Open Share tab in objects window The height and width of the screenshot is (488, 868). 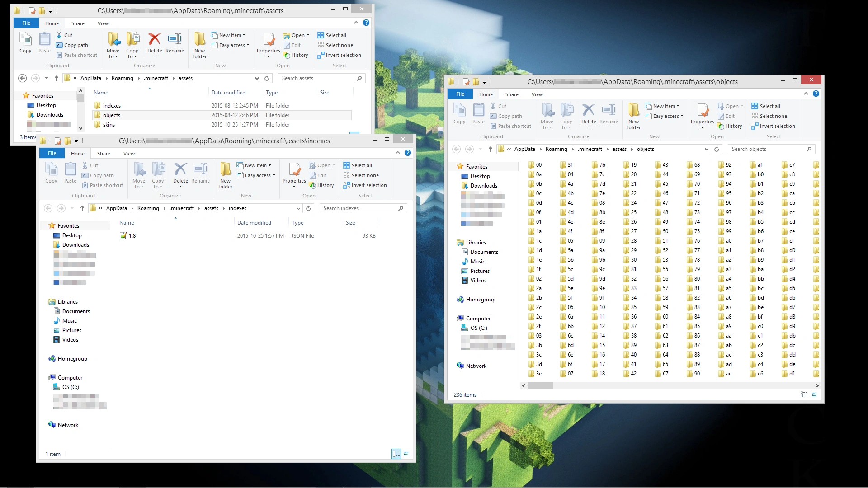512,94
